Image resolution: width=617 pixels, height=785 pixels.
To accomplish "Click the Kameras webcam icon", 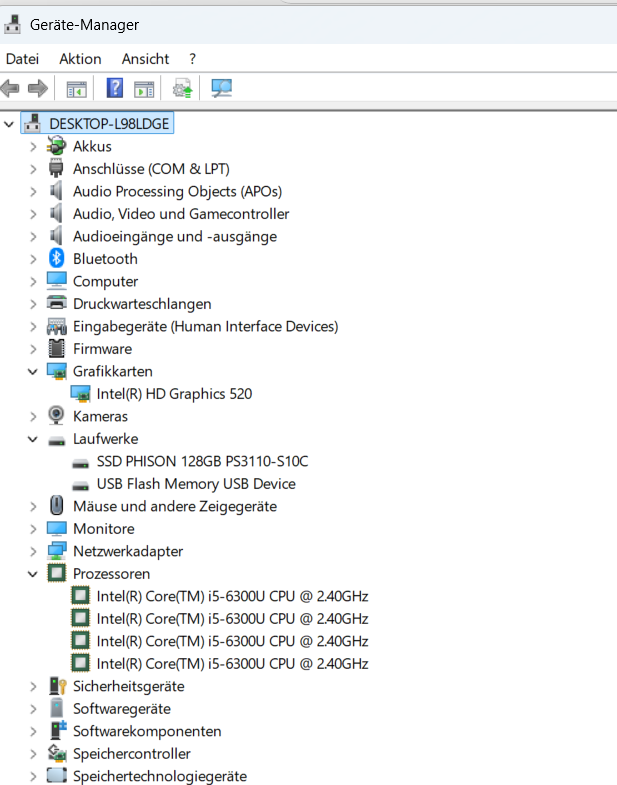I will [x=56, y=416].
